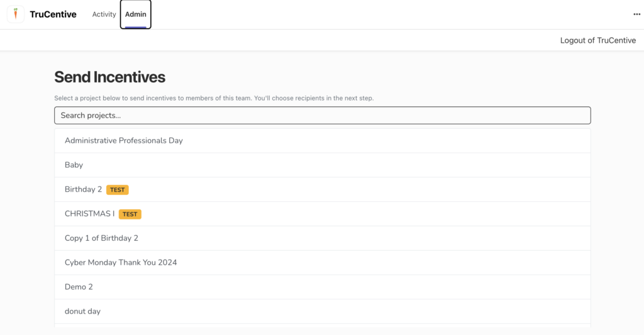Open the donut day project

coord(82,312)
